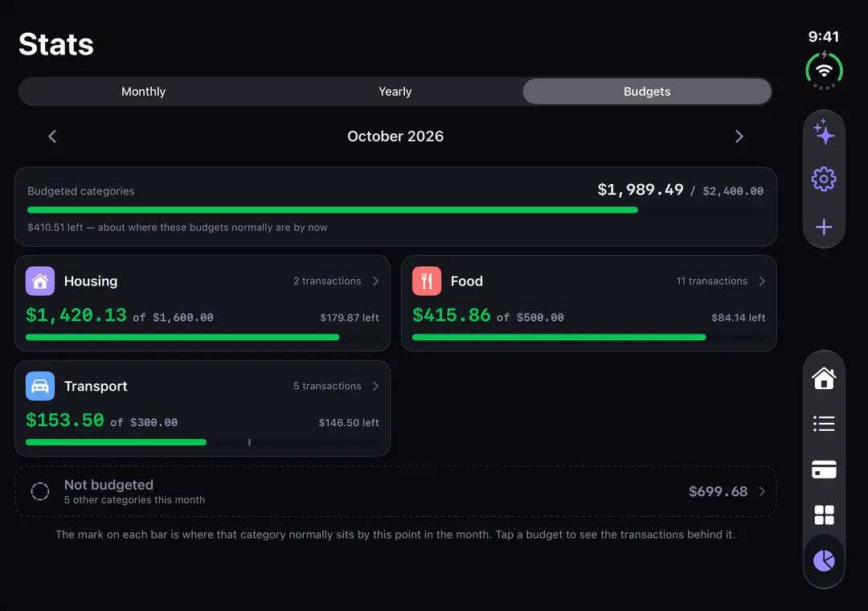868x611 pixels.
Task: Open the "5 transactions" link for Transport
Action: click(x=327, y=386)
